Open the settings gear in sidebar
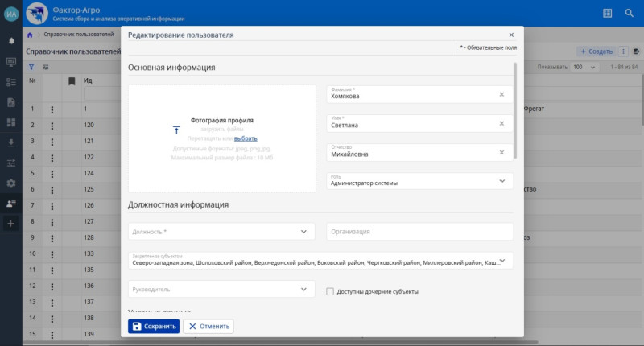This screenshot has width=644, height=346. [x=11, y=183]
